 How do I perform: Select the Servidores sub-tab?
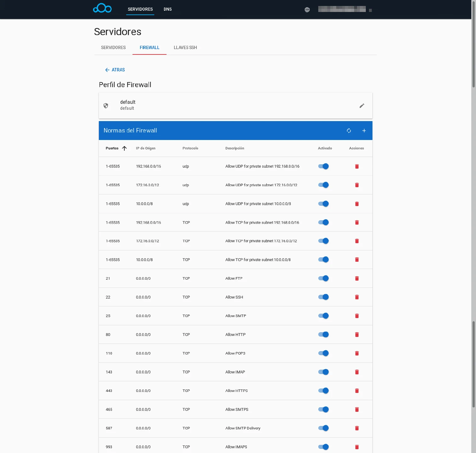[x=113, y=48]
